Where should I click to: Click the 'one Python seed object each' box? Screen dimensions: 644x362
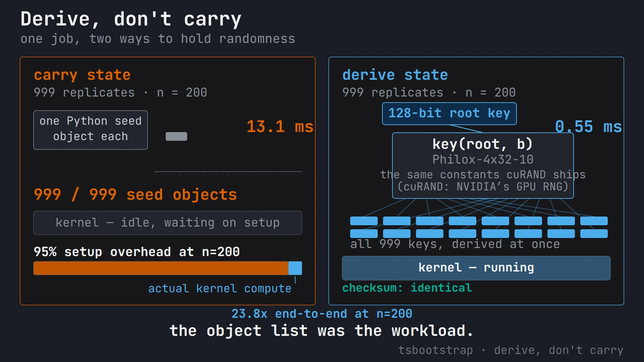pyautogui.click(x=91, y=130)
